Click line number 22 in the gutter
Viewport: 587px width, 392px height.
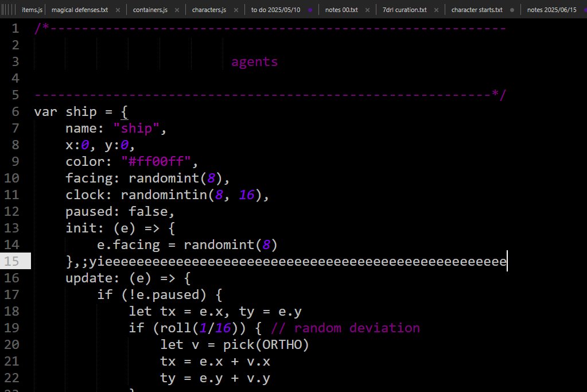[11, 378]
